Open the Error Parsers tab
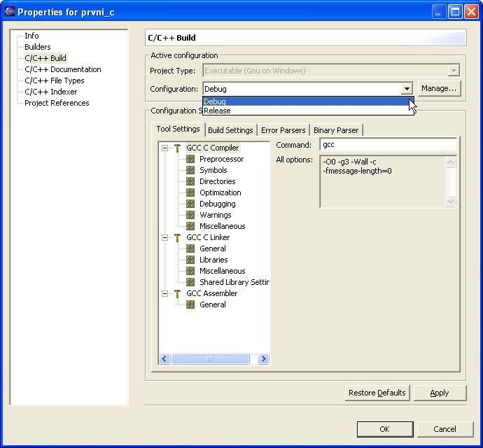 pyautogui.click(x=283, y=130)
